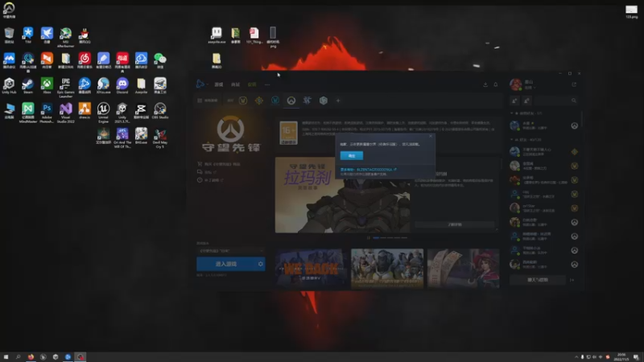Pause the banner carousel
Screen dimensions: 644x362
[x=369, y=237]
